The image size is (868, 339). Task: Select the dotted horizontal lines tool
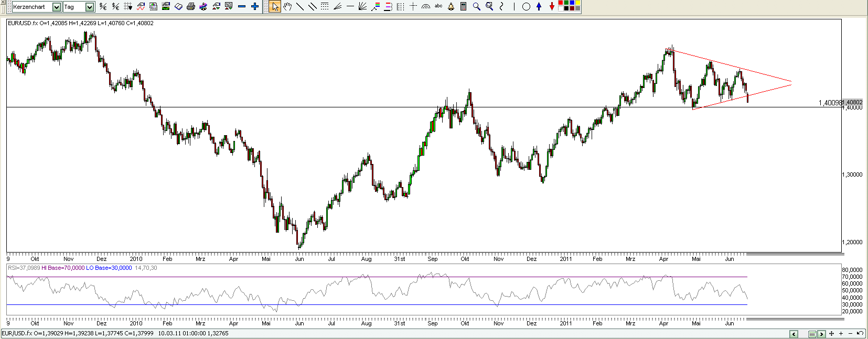coord(325,7)
